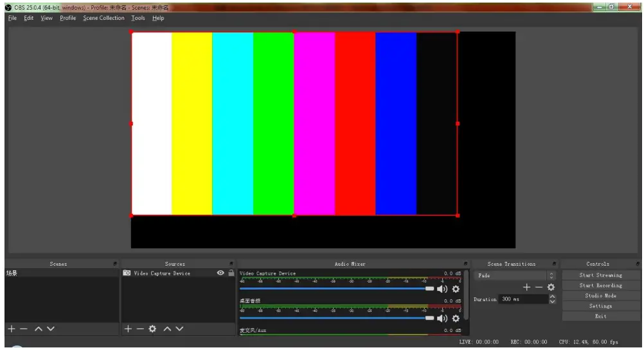Pop out the Sources dock
Viewport: 644px width, 350px height.
[231, 264]
